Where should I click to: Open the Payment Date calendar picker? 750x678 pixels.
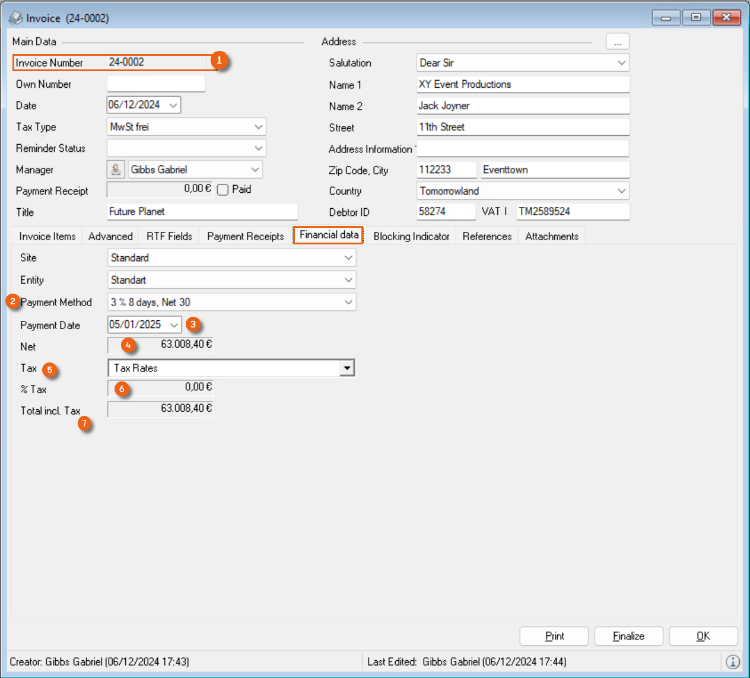175,324
